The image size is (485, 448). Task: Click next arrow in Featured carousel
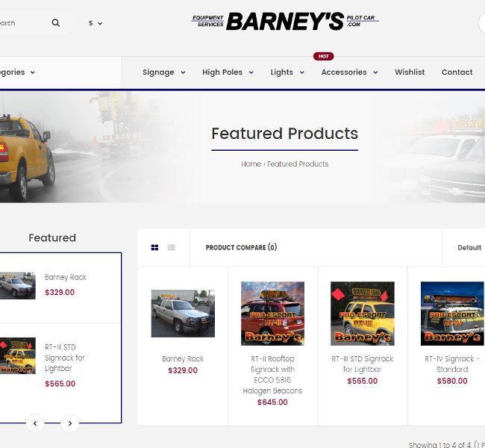[69, 423]
